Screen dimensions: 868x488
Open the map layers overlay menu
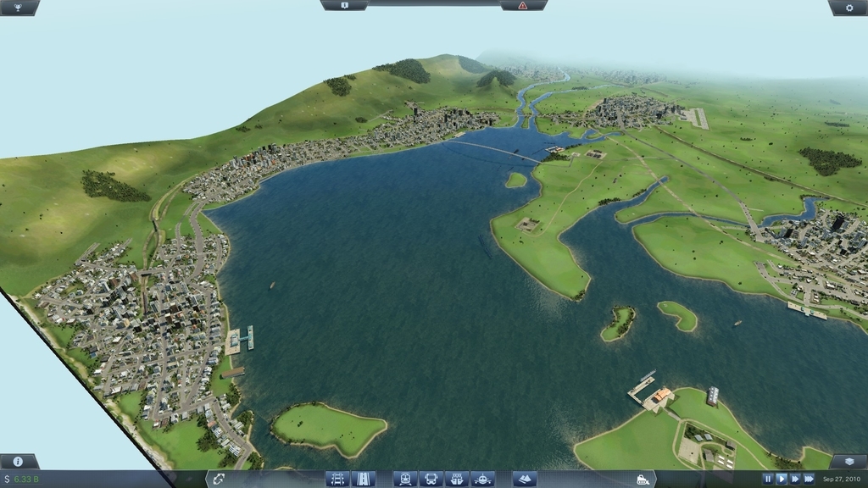click(849, 462)
